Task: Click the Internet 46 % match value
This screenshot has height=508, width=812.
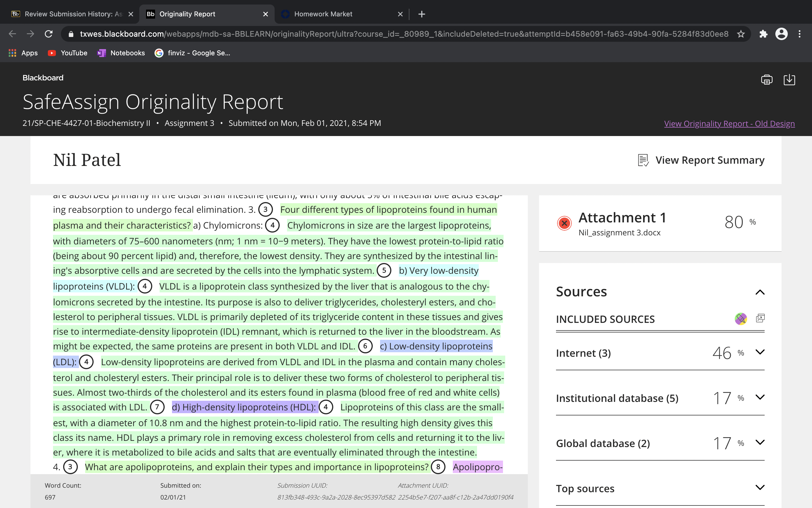Action: click(x=728, y=353)
